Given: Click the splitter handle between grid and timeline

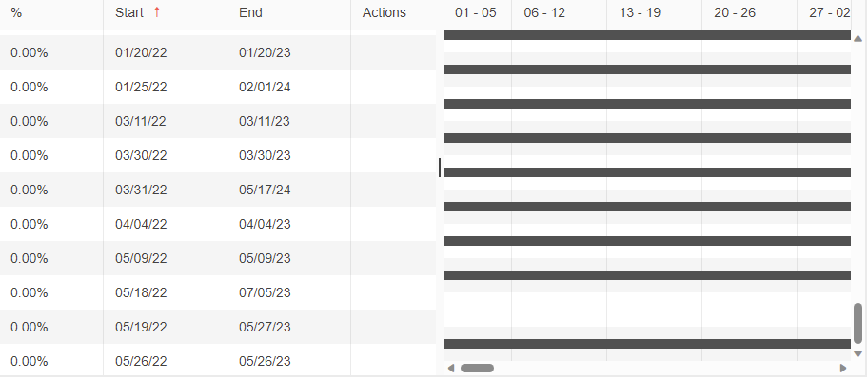Looking at the screenshot, I should 440,168.
